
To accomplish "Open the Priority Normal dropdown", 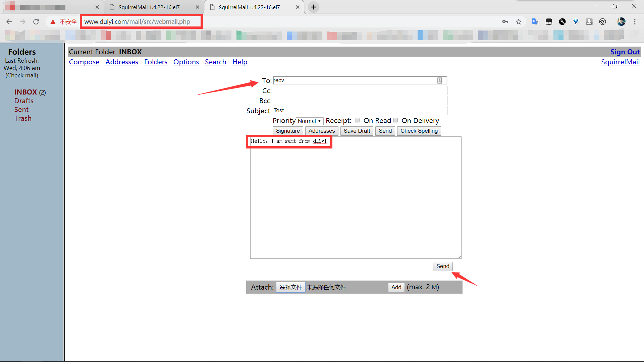I will tap(309, 121).
